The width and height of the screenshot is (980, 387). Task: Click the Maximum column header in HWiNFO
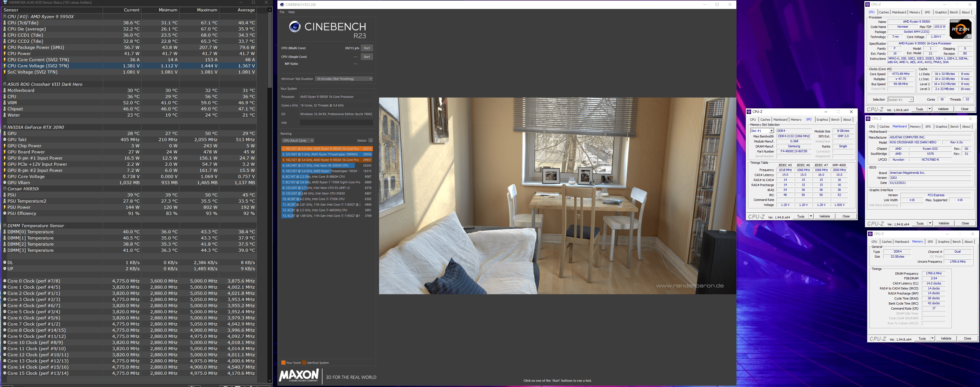tap(199, 10)
